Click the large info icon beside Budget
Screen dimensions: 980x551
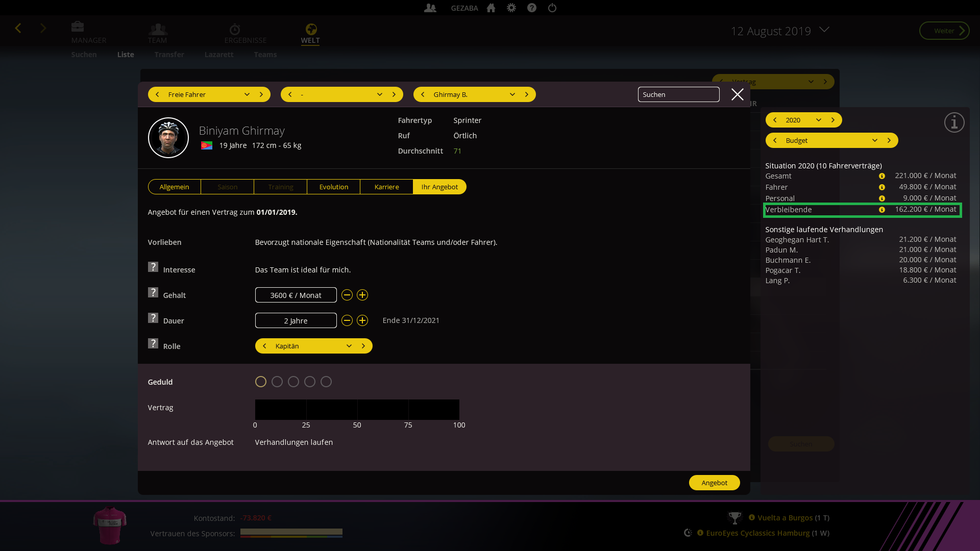(x=954, y=122)
